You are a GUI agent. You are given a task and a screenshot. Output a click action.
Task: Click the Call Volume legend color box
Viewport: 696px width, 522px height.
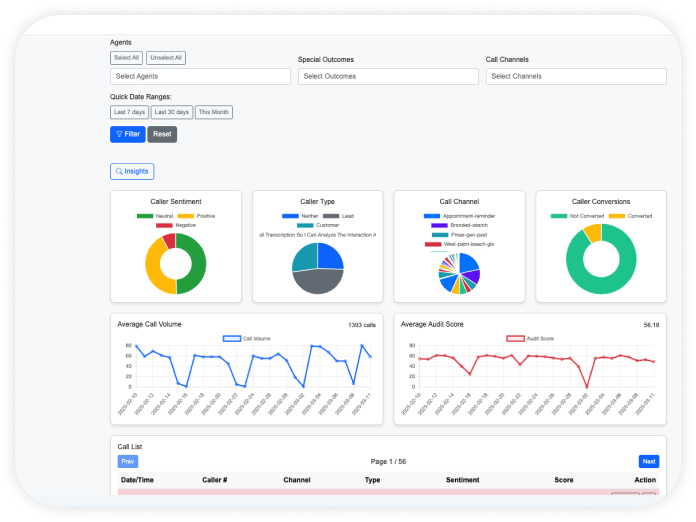pyautogui.click(x=231, y=339)
